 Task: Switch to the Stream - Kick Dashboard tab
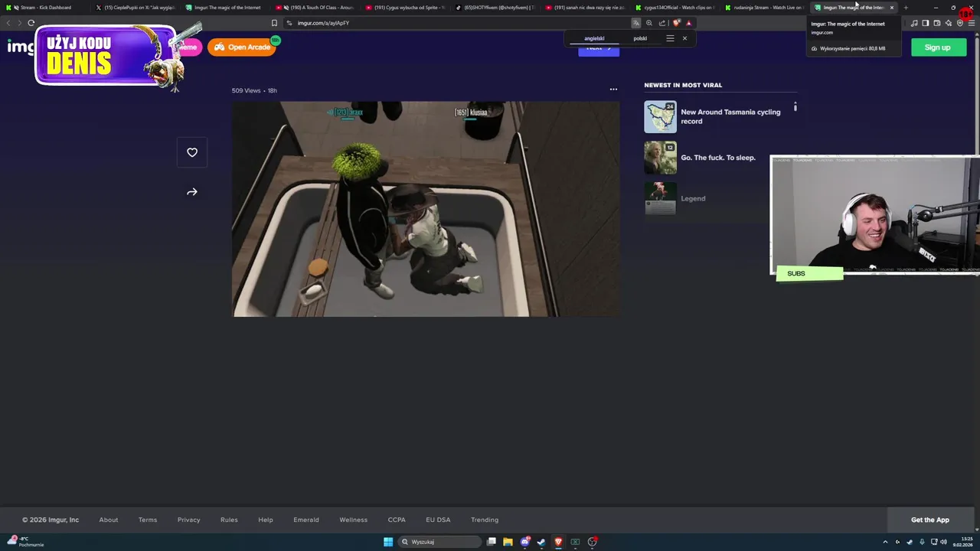(x=46, y=8)
